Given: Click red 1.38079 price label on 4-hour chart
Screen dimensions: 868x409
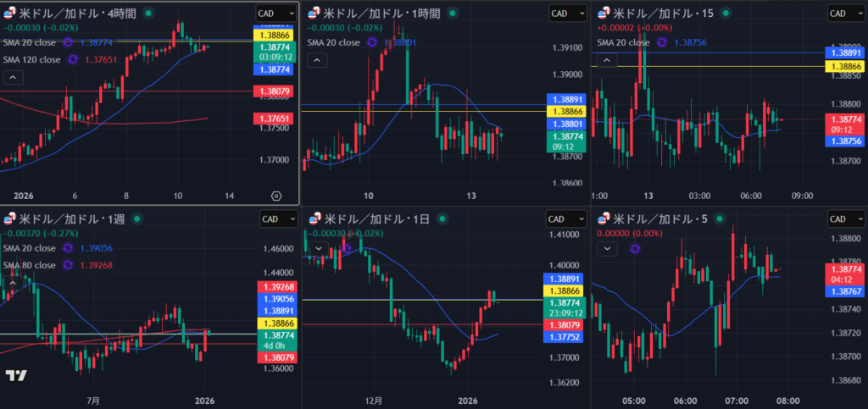Looking at the screenshot, I should tap(272, 91).
